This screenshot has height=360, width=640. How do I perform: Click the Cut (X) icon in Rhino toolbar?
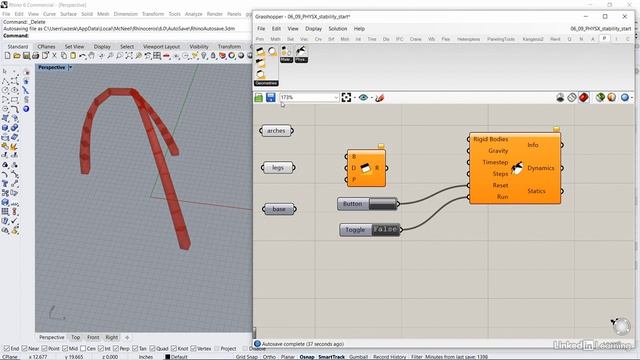54,56
